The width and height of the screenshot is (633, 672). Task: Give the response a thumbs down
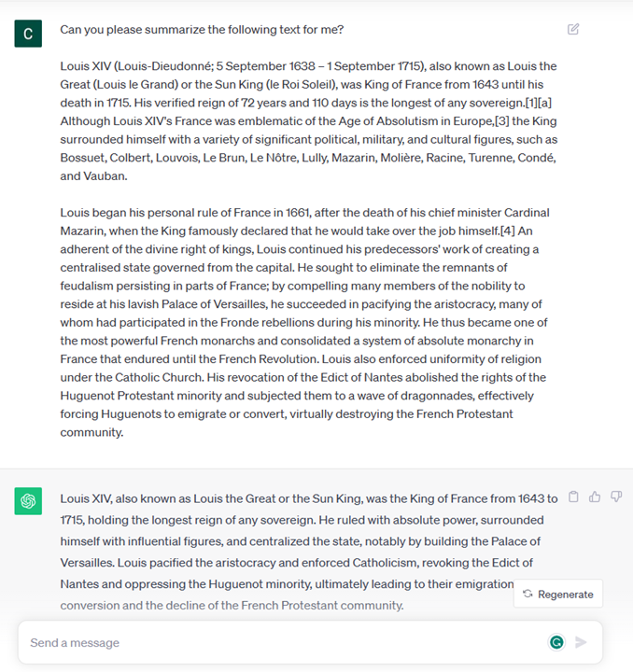coord(616,497)
